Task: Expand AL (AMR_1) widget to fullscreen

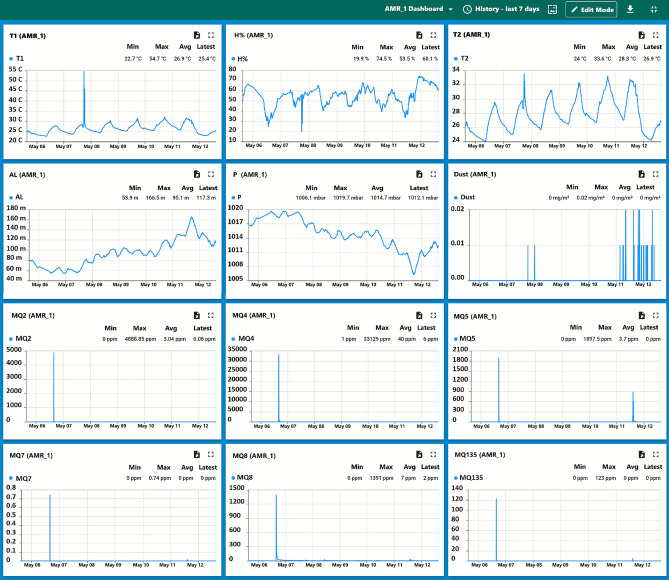Action: tap(211, 174)
